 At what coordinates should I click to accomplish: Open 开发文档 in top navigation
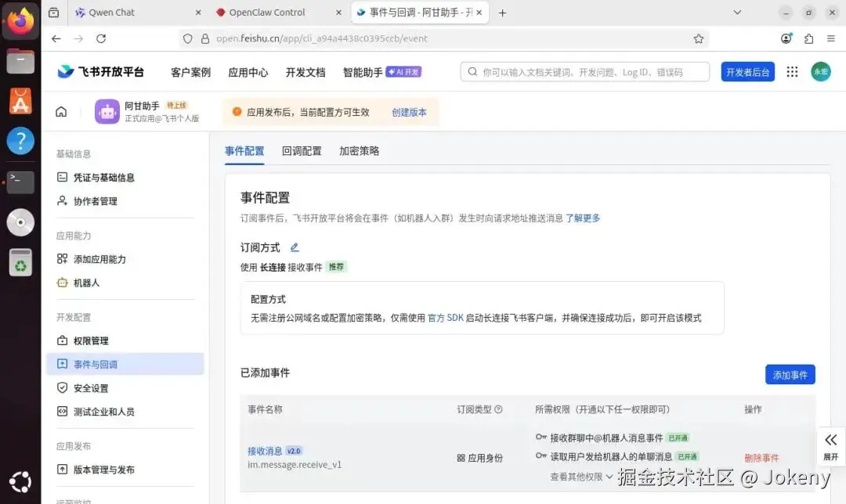305,72
